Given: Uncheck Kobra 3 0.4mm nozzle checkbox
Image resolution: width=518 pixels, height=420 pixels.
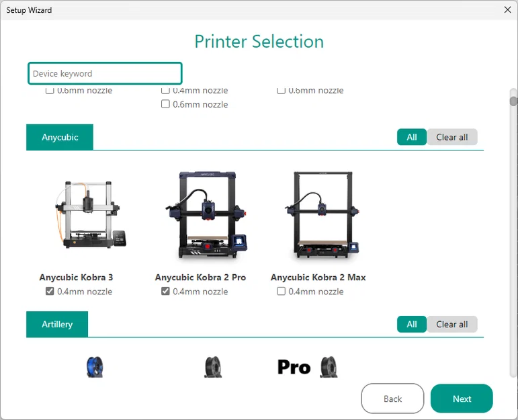Looking at the screenshot, I should coord(50,291).
